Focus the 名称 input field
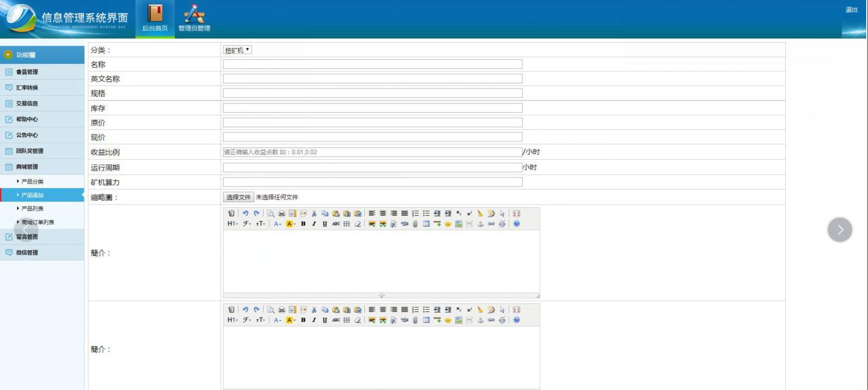The image size is (868, 390). click(373, 64)
